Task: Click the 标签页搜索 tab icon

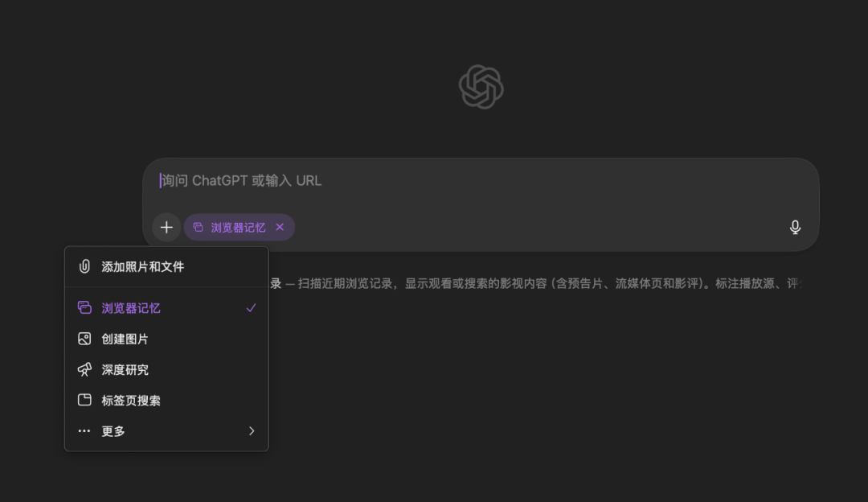Action: click(84, 400)
